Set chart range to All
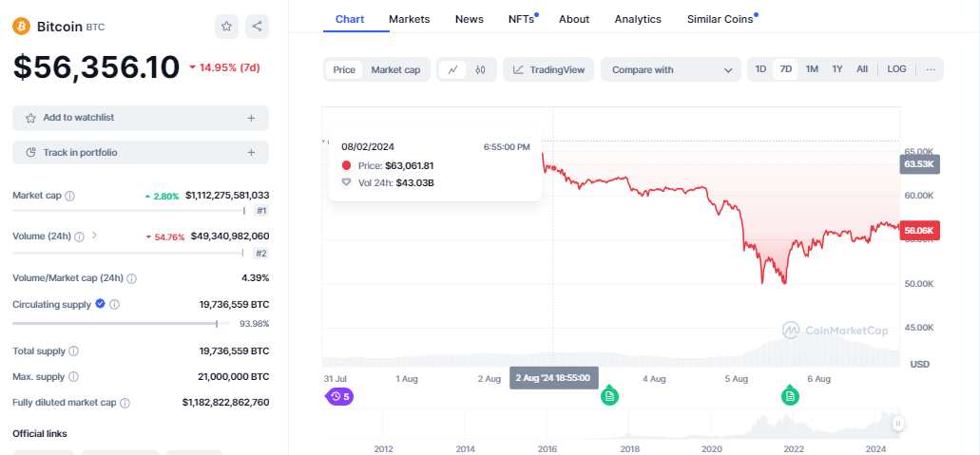This screenshot has height=455, width=980. [862, 69]
